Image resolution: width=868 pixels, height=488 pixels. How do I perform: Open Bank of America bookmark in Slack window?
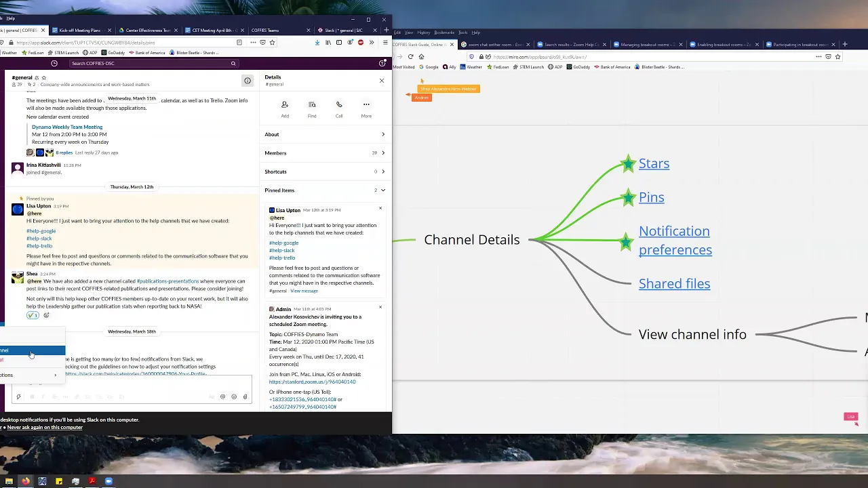[x=146, y=53]
